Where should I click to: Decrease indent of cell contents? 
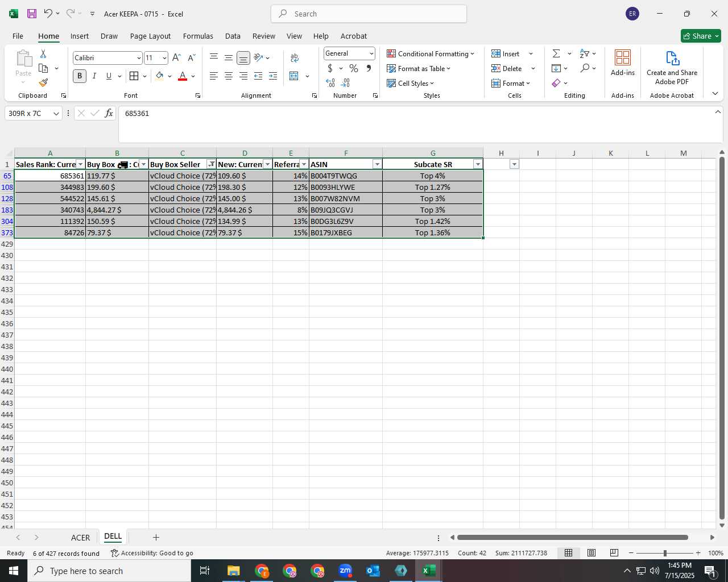(x=258, y=76)
